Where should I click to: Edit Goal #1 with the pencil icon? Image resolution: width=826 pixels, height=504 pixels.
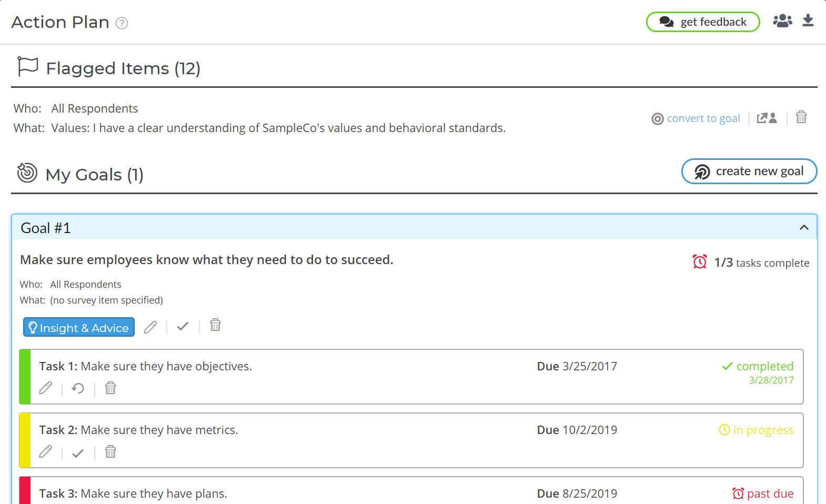pyautogui.click(x=150, y=327)
